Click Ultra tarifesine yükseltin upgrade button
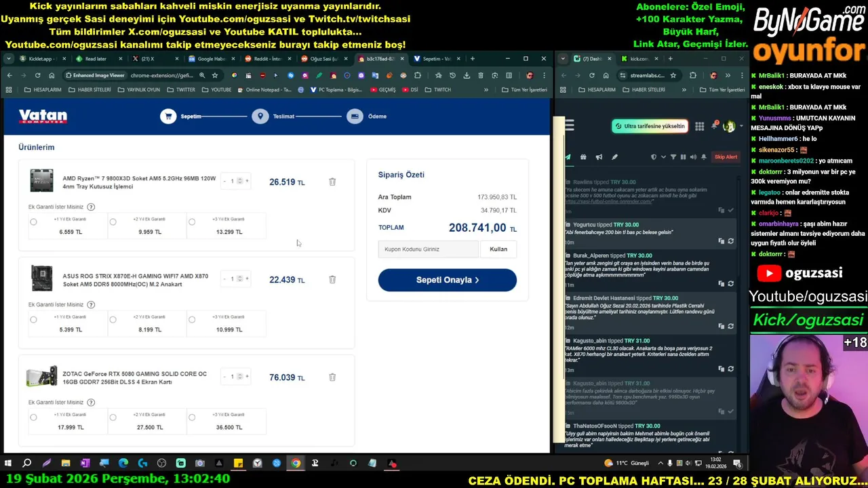This screenshot has height=488, width=868. [650, 126]
